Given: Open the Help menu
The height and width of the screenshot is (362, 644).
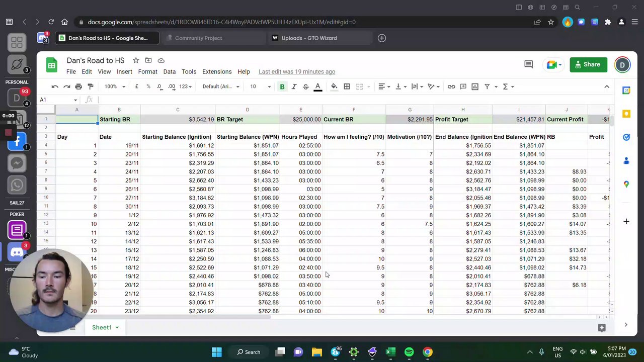Looking at the screenshot, I should coord(244,72).
